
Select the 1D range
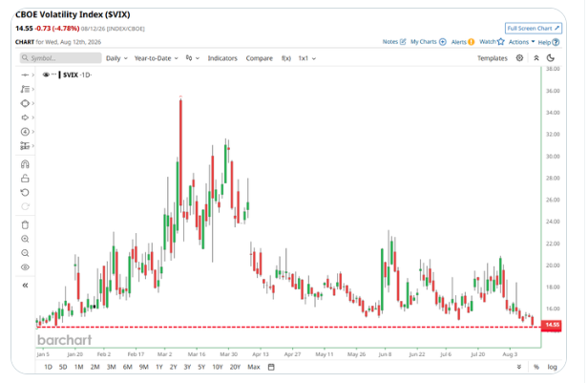tap(48, 367)
